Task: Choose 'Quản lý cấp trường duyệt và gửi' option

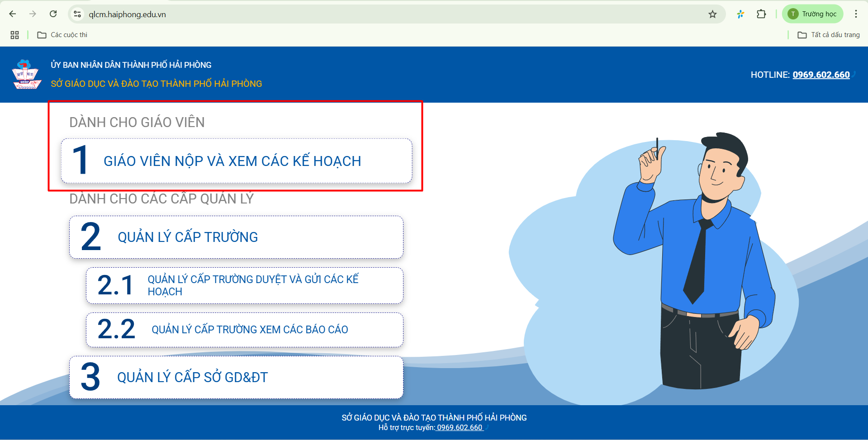Action: coord(244,285)
